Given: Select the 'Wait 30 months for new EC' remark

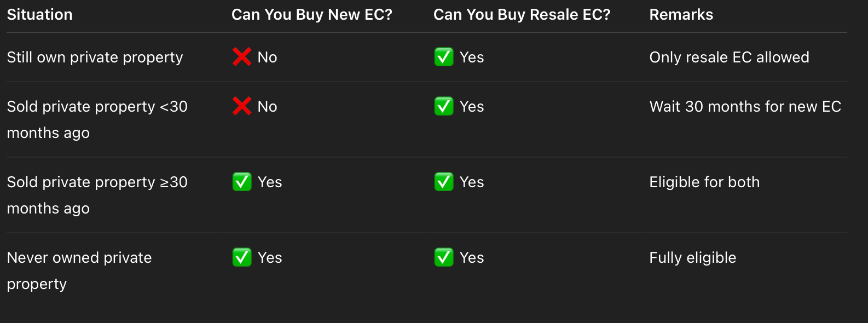Looking at the screenshot, I should point(745,107).
